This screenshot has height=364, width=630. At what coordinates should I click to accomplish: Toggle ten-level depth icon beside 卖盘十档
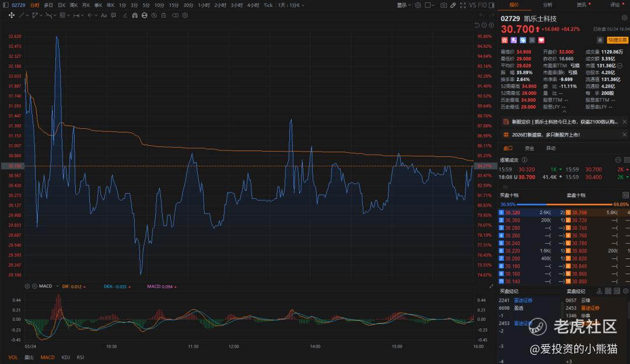pos(625,195)
